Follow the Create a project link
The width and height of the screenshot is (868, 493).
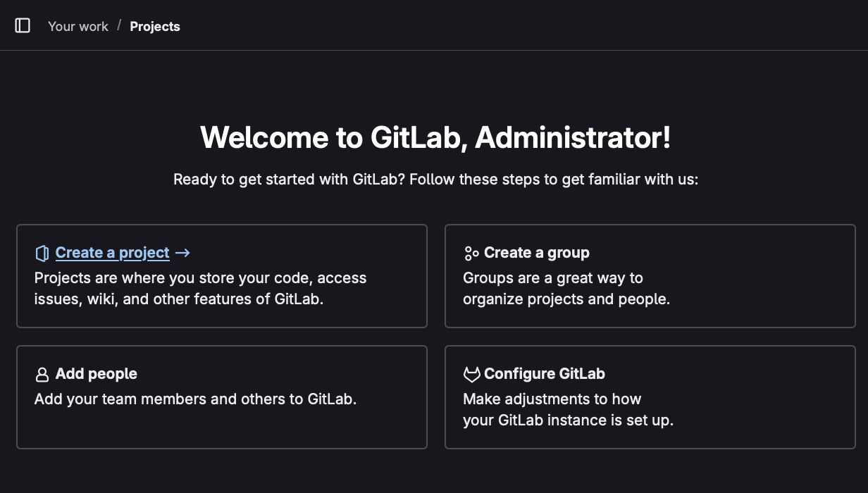coord(113,253)
